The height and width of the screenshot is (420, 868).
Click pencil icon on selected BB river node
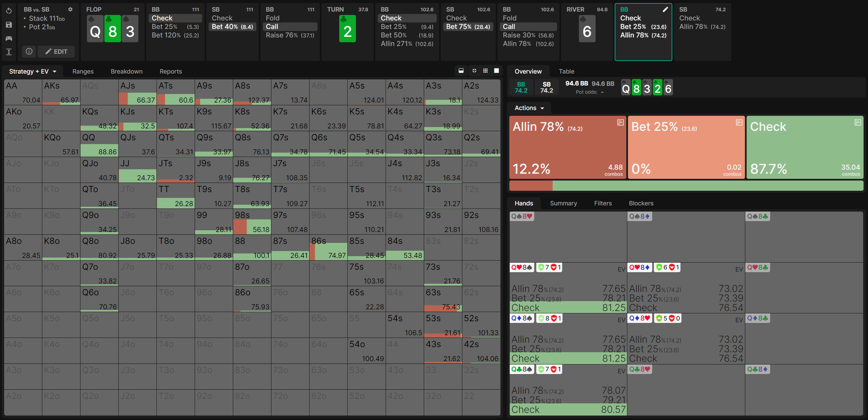click(665, 10)
